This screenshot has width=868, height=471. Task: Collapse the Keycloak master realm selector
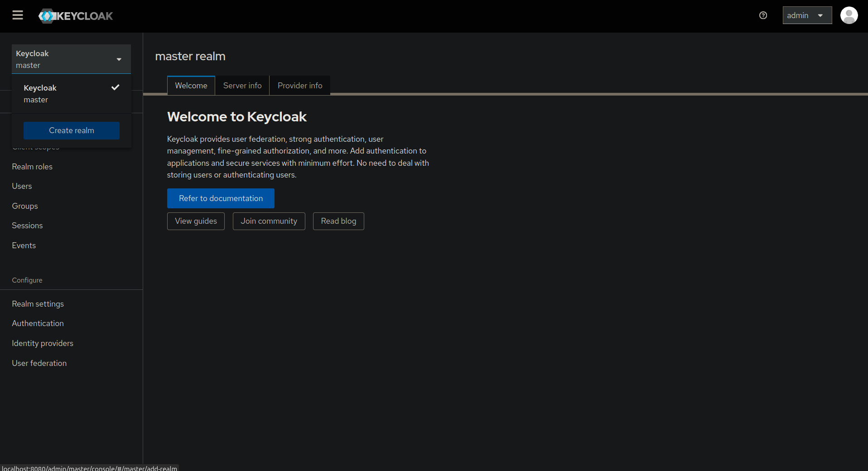click(71, 59)
